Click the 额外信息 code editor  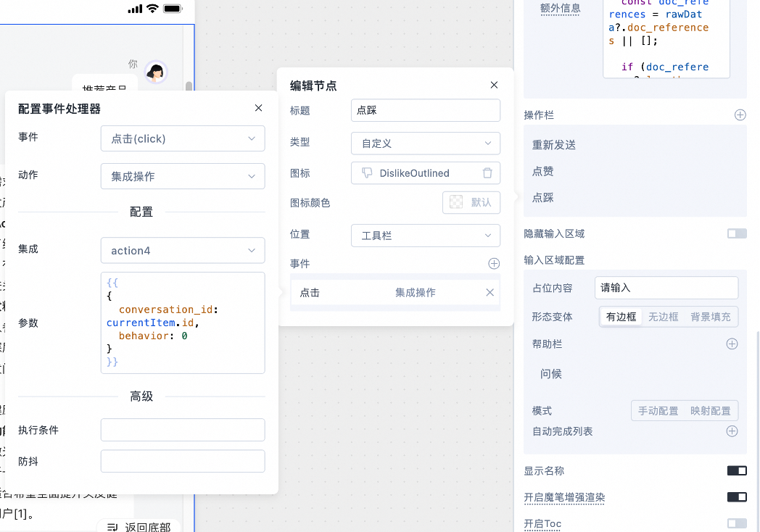click(x=666, y=38)
